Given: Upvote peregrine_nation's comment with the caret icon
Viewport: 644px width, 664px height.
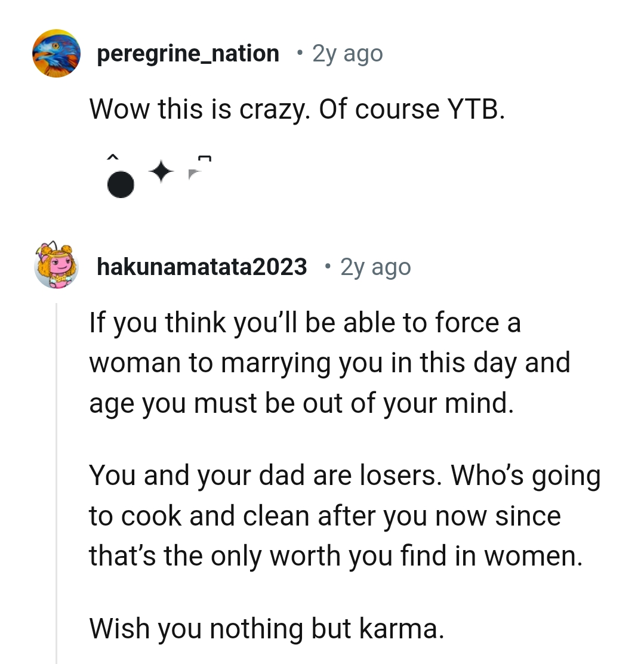Looking at the screenshot, I should (x=113, y=157).
